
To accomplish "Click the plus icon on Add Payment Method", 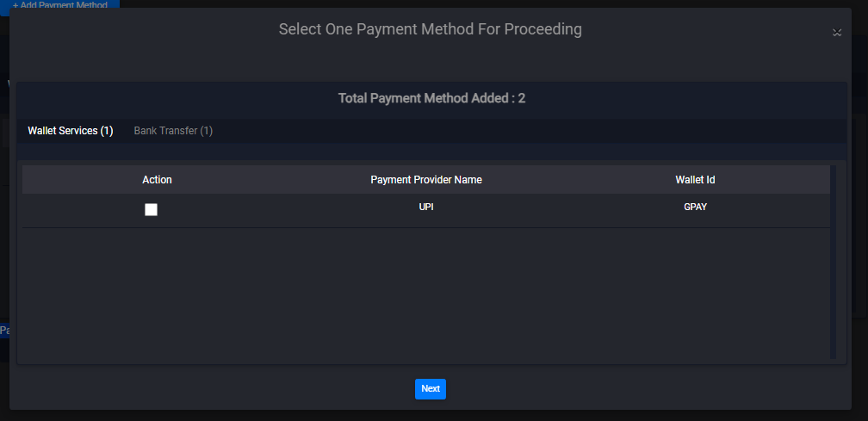I will [x=15, y=5].
